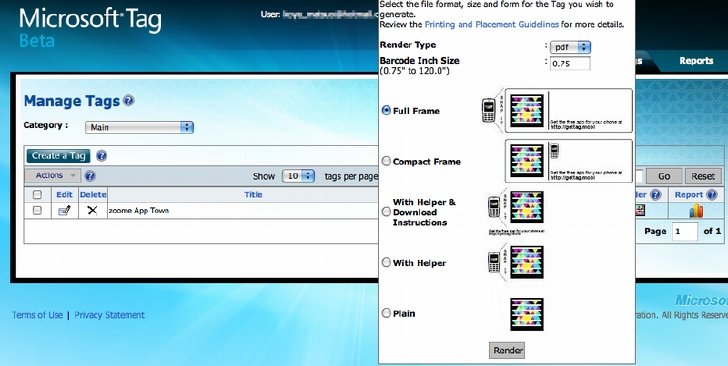This screenshot has width=728, height=366.
Task: Select the Full Frame radio button
Action: pos(386,111)
